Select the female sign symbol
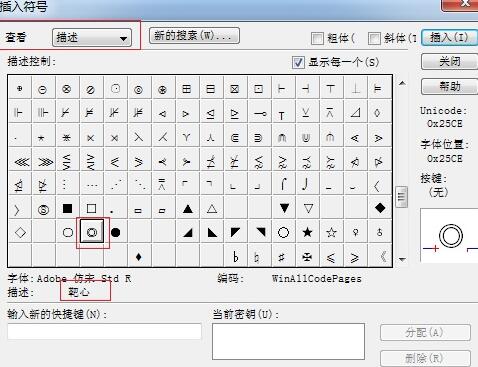The width and height of the screenshot is (478, 367). [355, 232]
